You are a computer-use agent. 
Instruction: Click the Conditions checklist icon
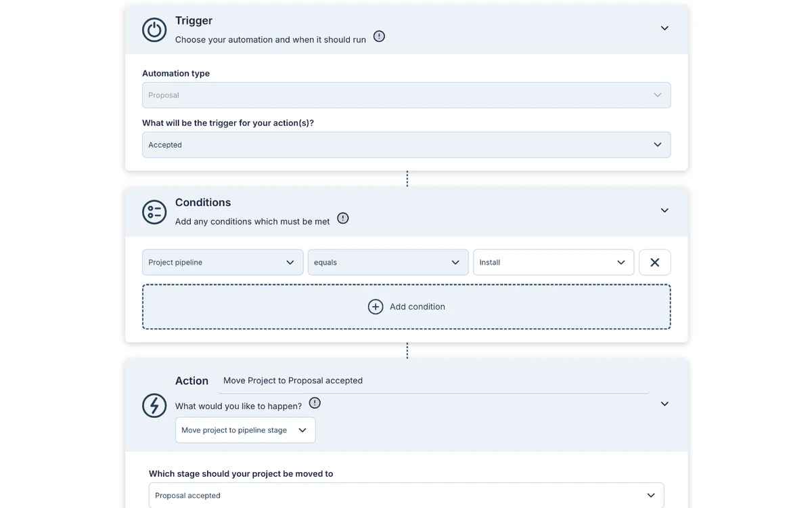pyautogui.click(x=154, y=212)
